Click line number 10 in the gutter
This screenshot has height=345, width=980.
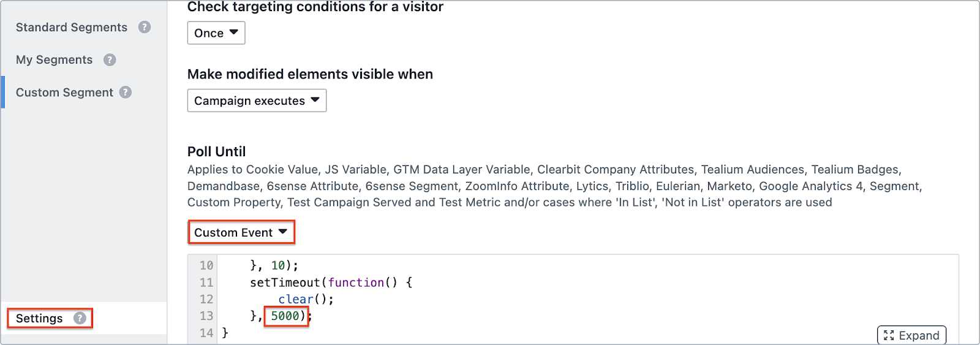[206, 265]
